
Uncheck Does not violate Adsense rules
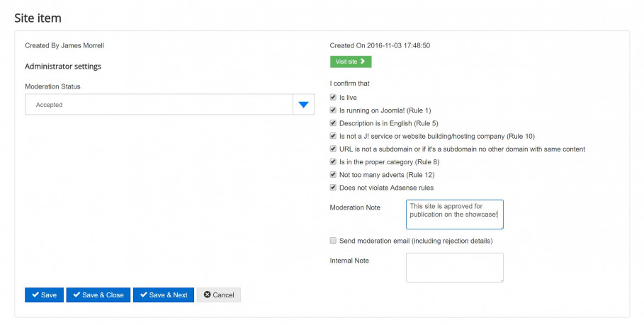tap(333, 188)
